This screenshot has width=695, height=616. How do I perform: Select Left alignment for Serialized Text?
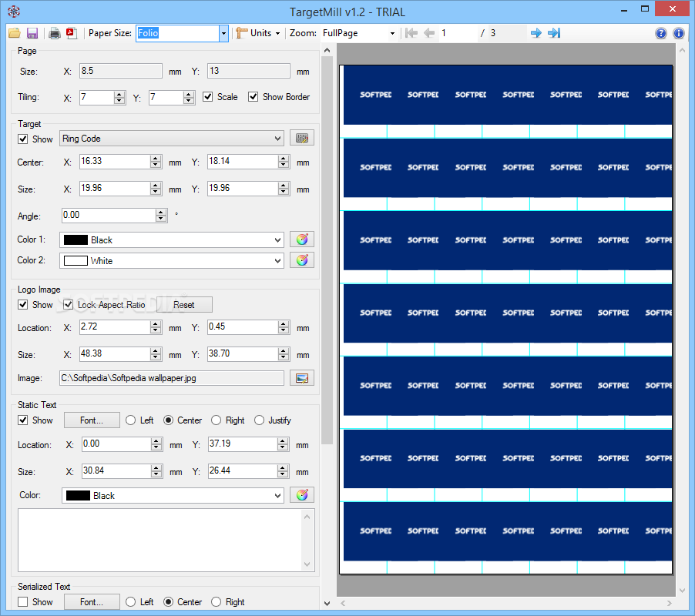click(x=130, y=602)
